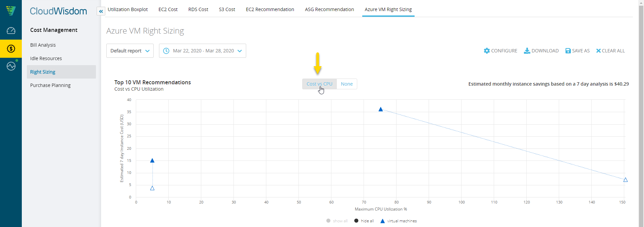Open the dashboard gauge icon in sidebar
The image size is (644, 227).
coord(11,31)
